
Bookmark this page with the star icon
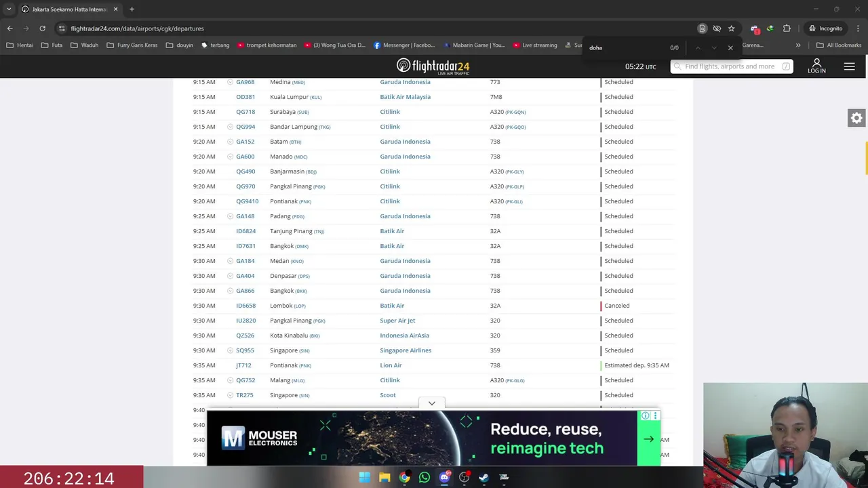[x=731, y=28]
